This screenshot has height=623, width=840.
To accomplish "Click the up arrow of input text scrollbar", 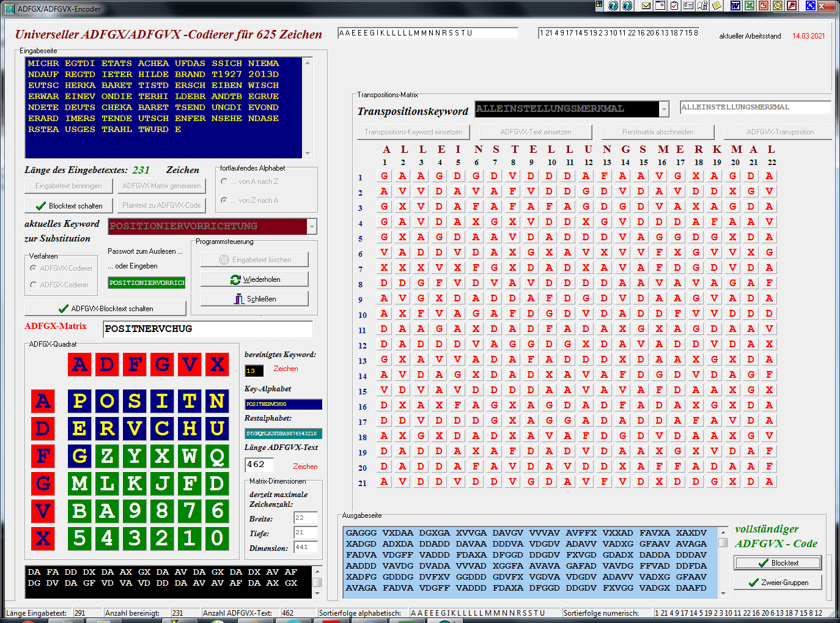I will 308,63.
